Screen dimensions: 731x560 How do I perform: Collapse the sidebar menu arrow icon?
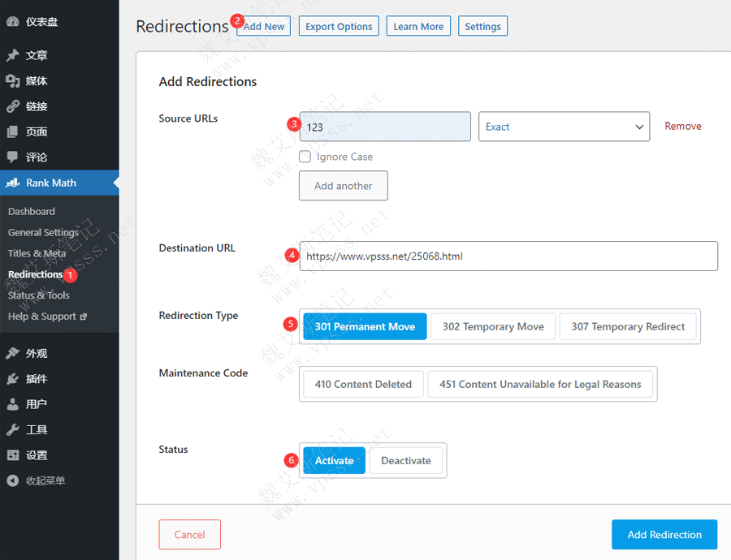pos(12,480)
